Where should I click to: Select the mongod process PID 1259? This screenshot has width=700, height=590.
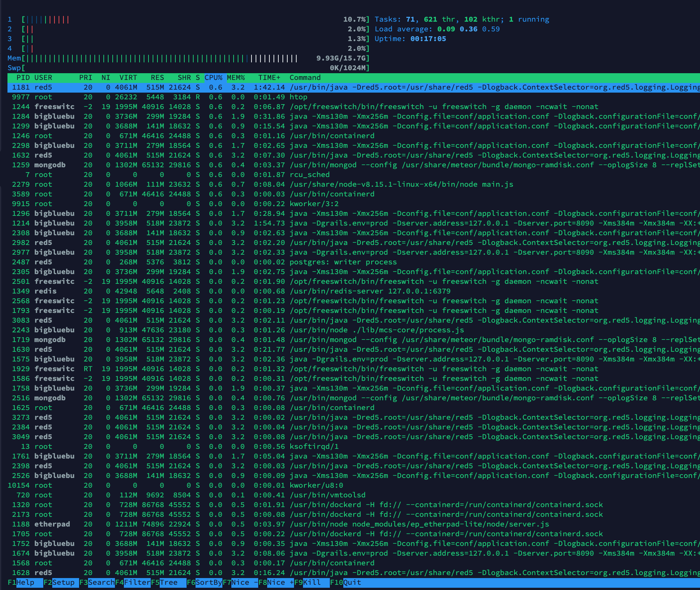click(x=354, y=165)
